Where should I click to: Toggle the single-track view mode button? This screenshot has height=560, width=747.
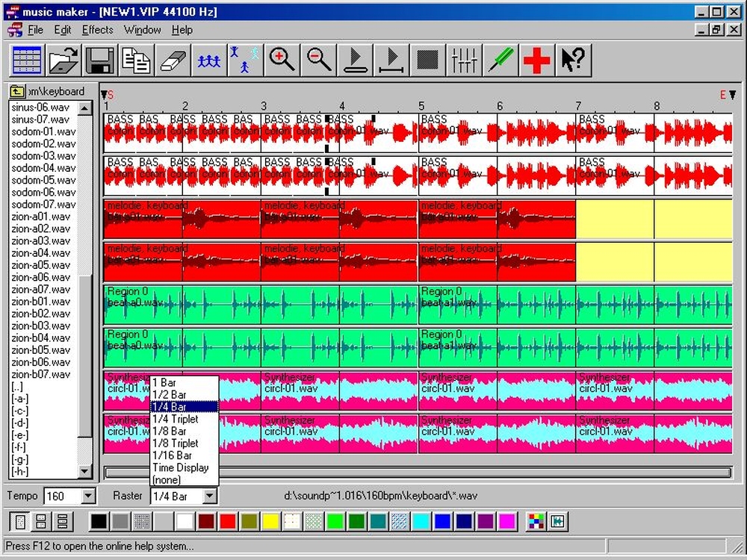pyautogui.click(x=20, y=521)
